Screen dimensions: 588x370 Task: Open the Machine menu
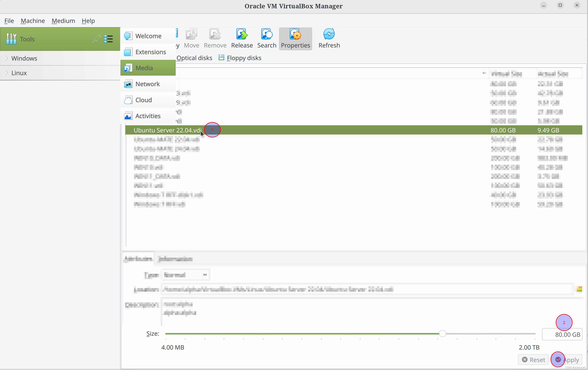pos(33,21)
